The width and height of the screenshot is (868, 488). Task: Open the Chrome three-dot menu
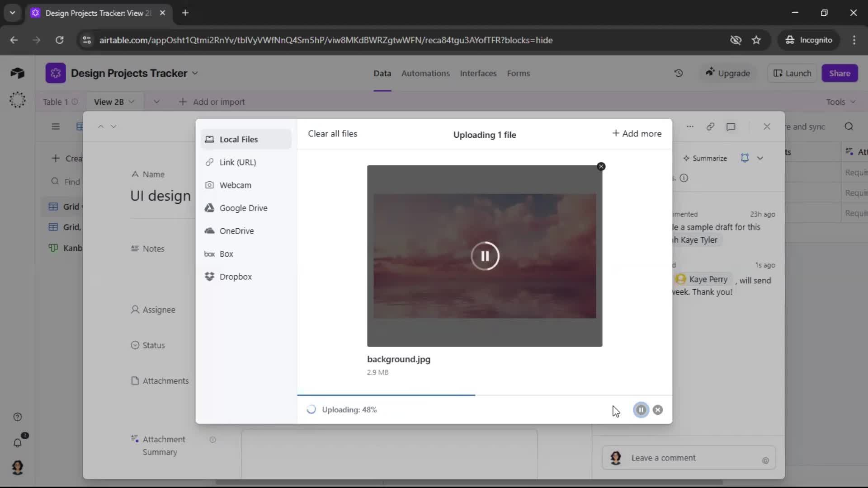tap(854, 40)
